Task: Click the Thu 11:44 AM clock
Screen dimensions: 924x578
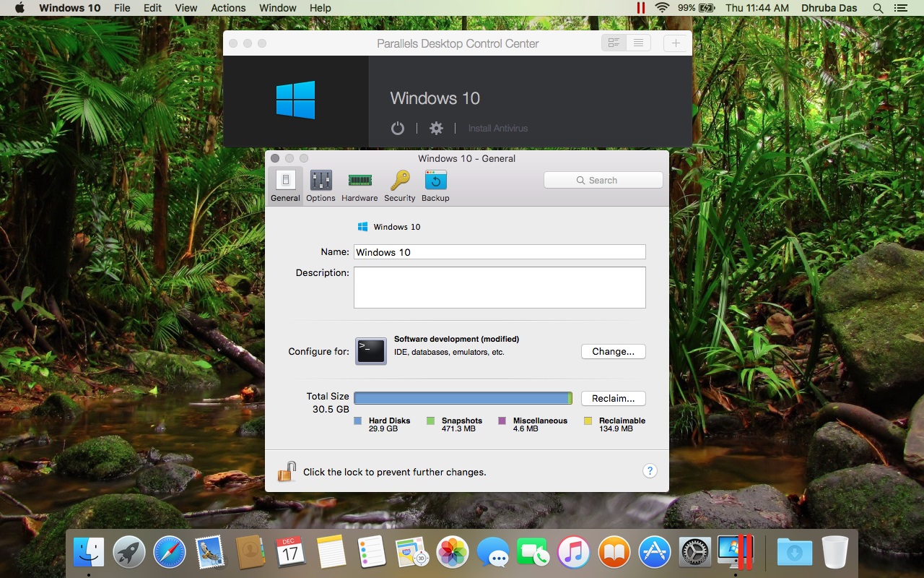Action: point(757,8)
